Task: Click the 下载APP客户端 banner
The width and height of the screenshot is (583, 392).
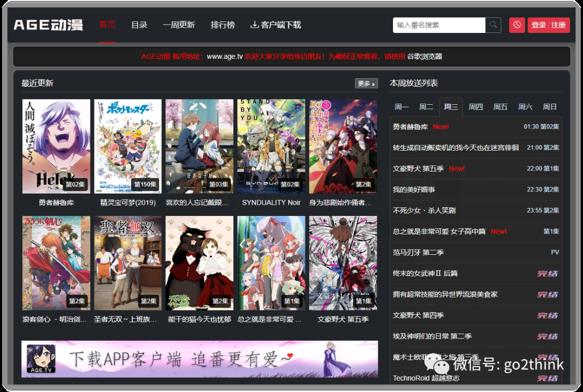Action: 200,359
